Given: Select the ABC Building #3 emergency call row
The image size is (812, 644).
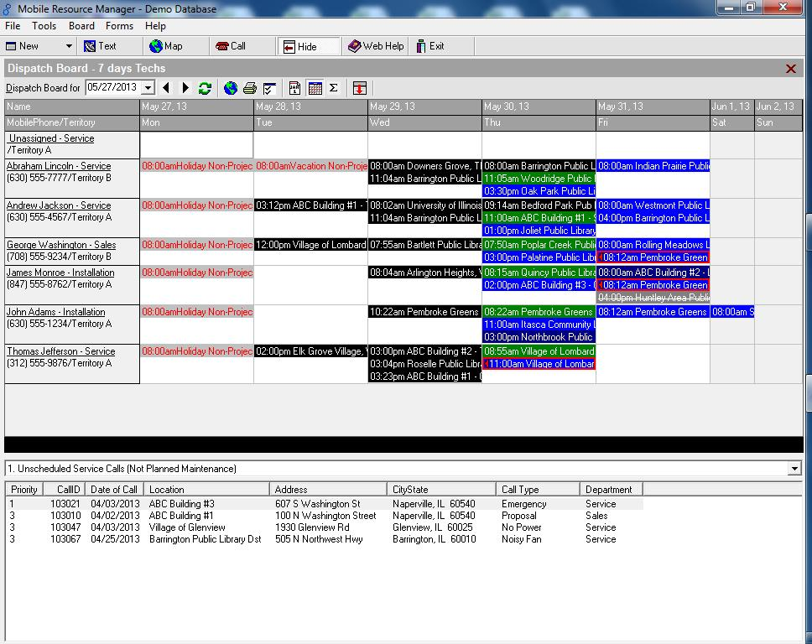Looking at the screenshot, I should (x=252, y=504).
